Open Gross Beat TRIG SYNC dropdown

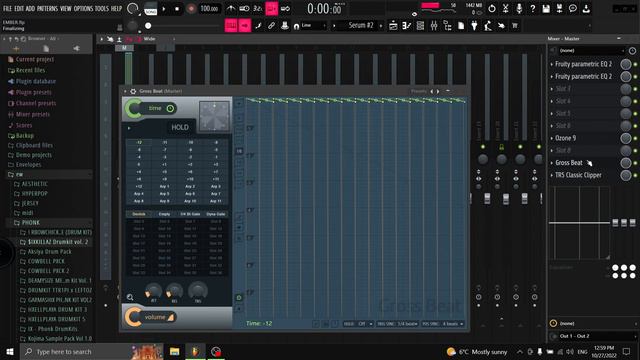click(398, 324)
